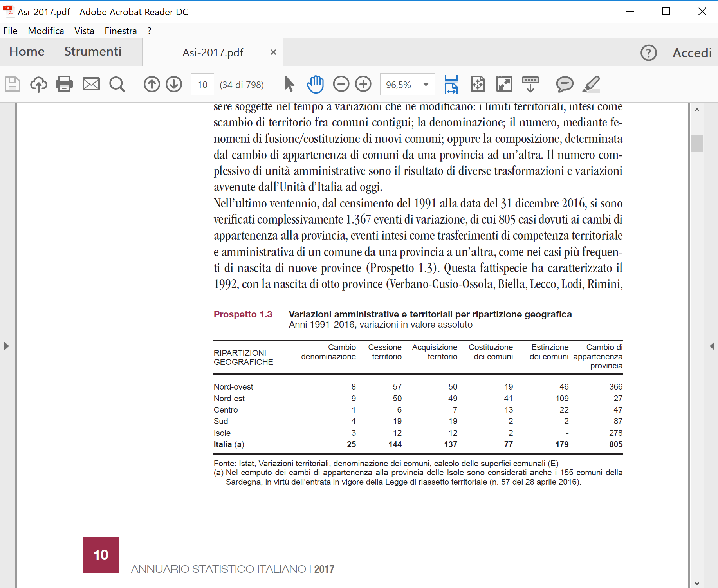Toggle fit-width scrolling mode

451,84
